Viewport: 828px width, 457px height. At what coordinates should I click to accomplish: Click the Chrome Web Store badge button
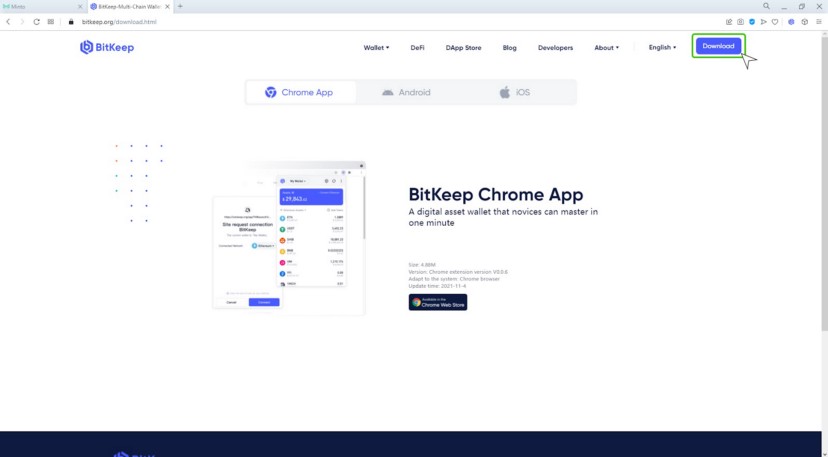point(438,302)
